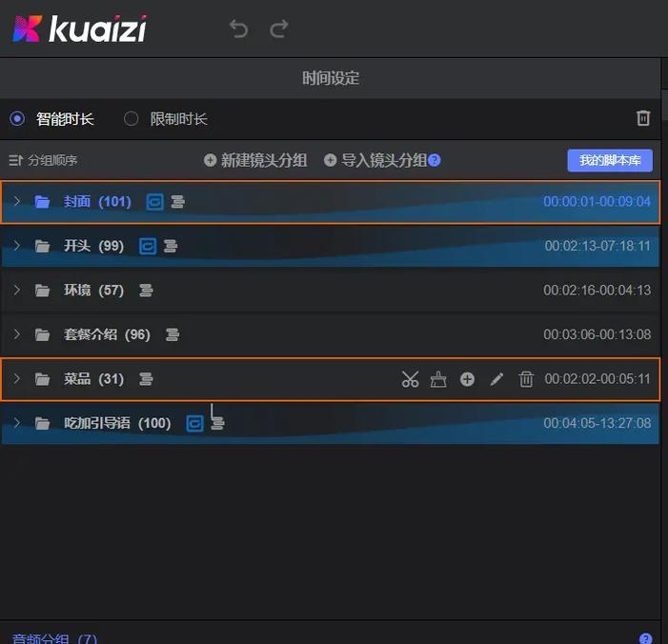The image size is (668, 644).
Task: Click duration 00:02:02-00:05:11 on 菜品 row
Action: (x=597, y=378)
